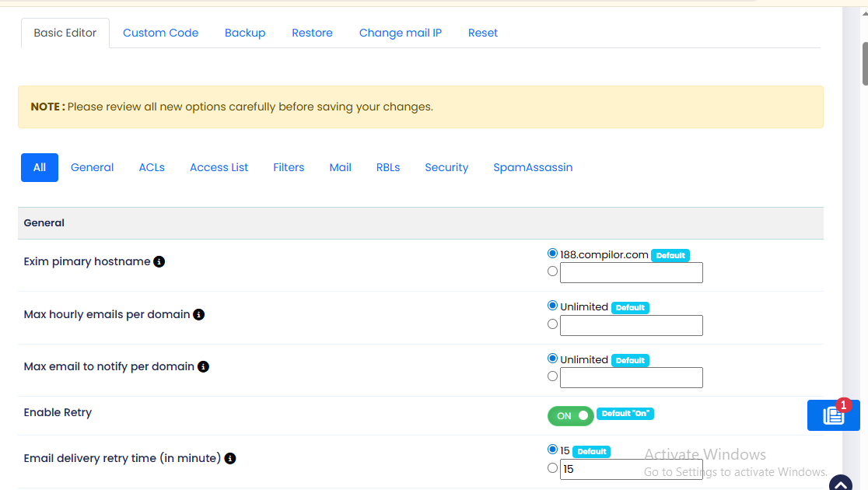The height and width of the screenshot is (490, 868).
Task: Filter settings by RBLs
Action: (388, 167)
